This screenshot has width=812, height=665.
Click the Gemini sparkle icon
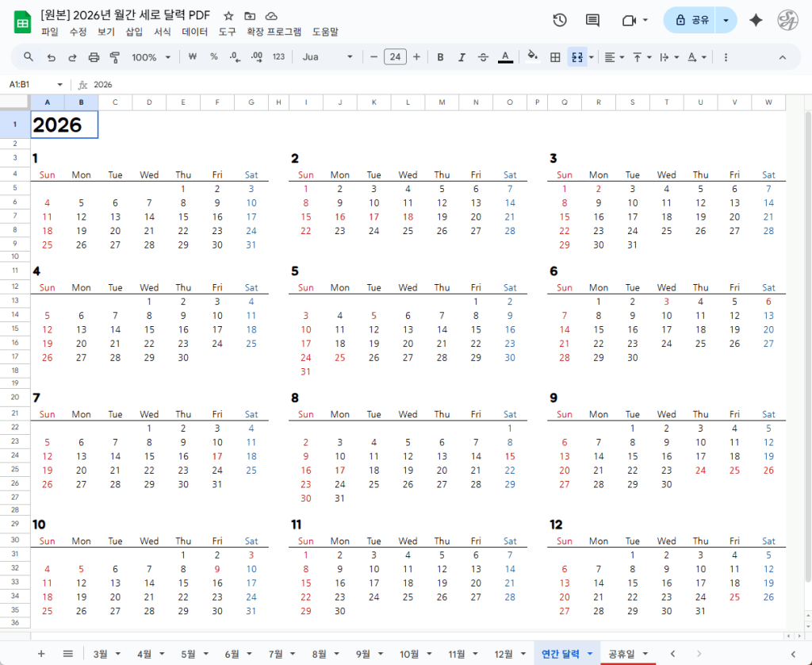pyautogui.click(x=756, y=20)
